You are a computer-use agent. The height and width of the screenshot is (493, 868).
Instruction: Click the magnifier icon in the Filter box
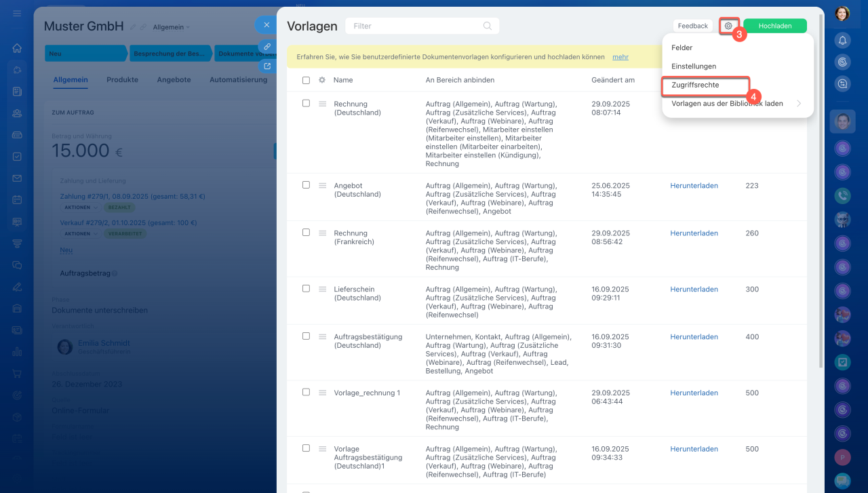click(x=488, y=26)
